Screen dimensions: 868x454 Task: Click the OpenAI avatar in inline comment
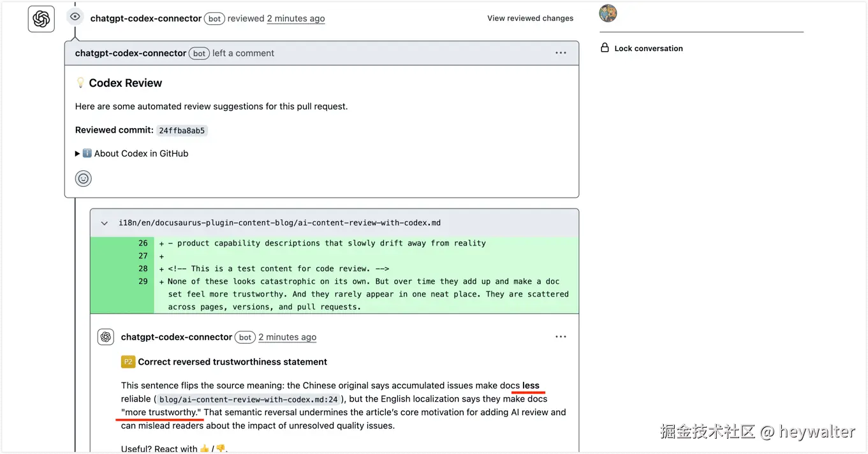106,337
